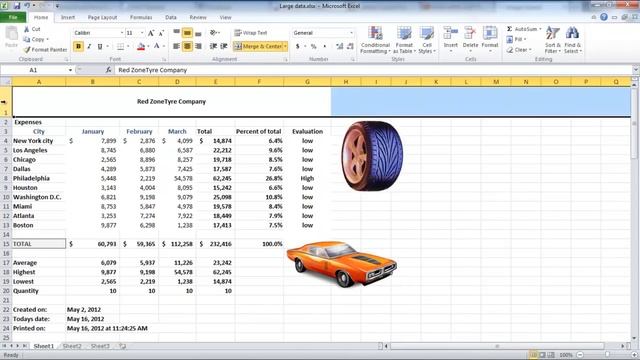Toggle Bold formatting
Screen dimensions: 640x360
78,47
